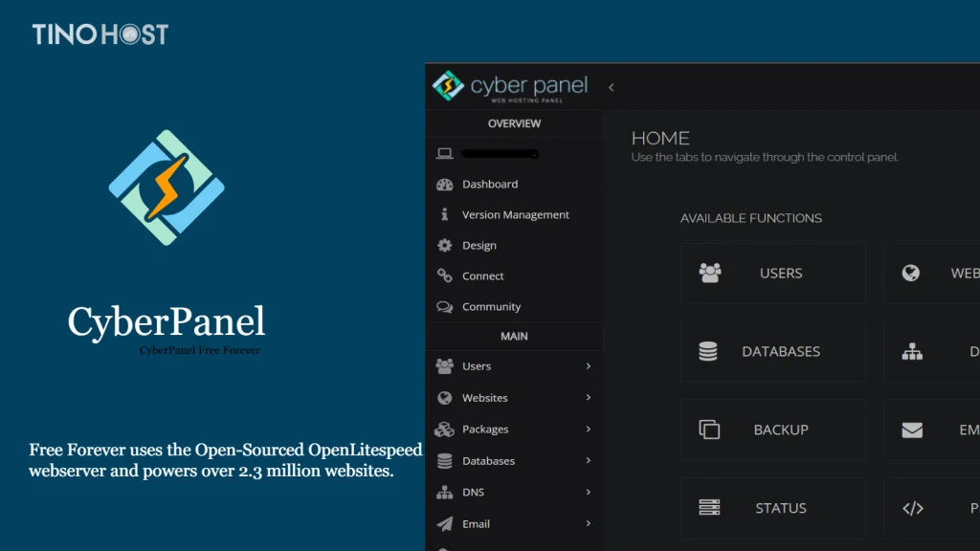The image size is (980, 551).
Task: Click the Databases stack icon in the sidebar
Action: coord(444,461)
